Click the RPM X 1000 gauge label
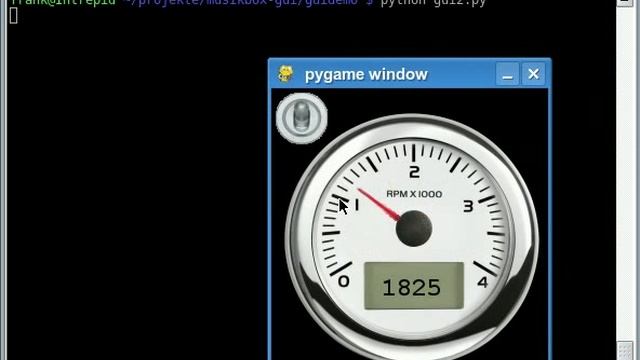 (x=414, y=194)
